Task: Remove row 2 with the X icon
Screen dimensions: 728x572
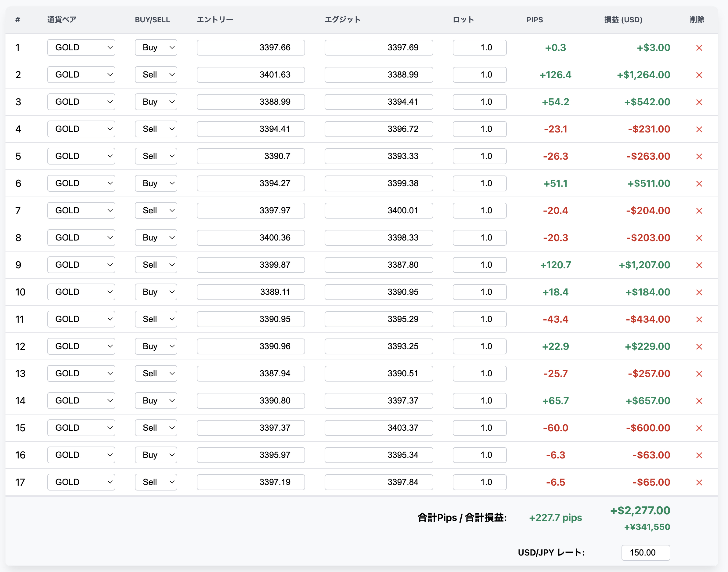Action: click(x=699, y=75)
